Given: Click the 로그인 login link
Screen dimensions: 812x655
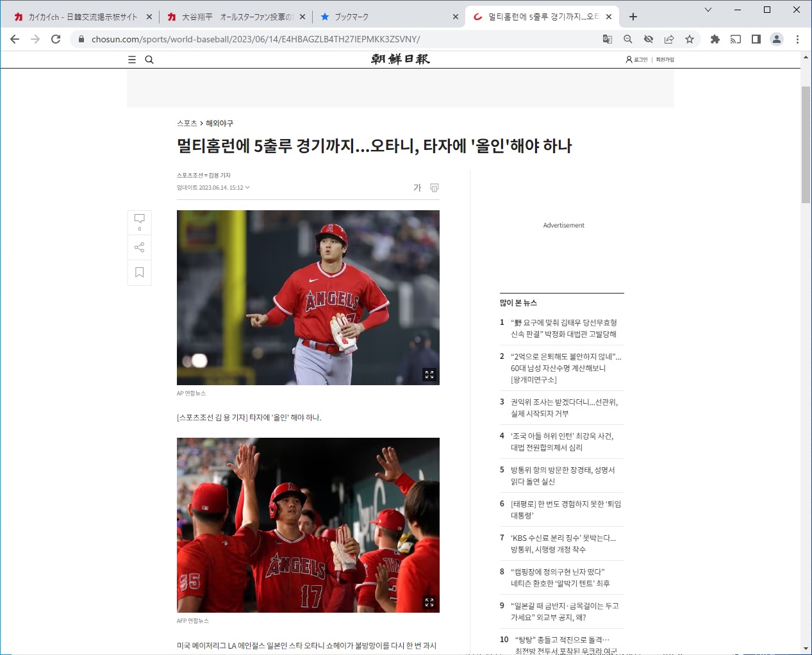Looking at the screenshot, I should [x=637, y=60].
